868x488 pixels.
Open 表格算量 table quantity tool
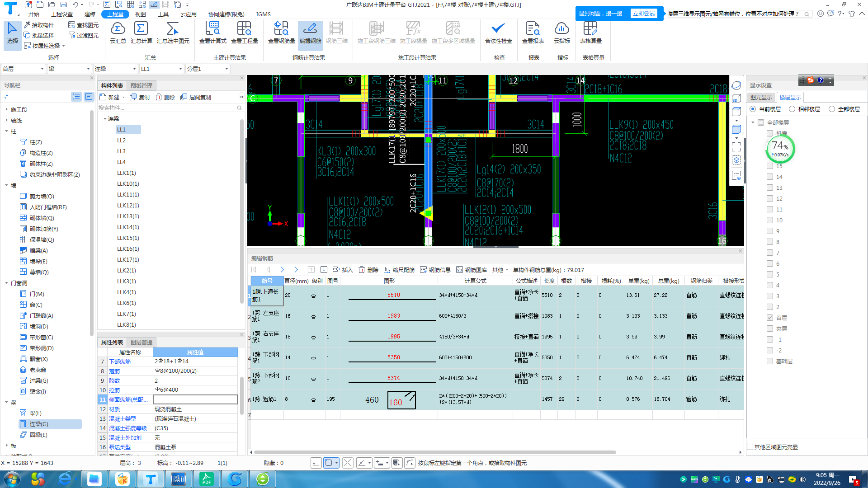pyautogui.click(x=590, y=33)
